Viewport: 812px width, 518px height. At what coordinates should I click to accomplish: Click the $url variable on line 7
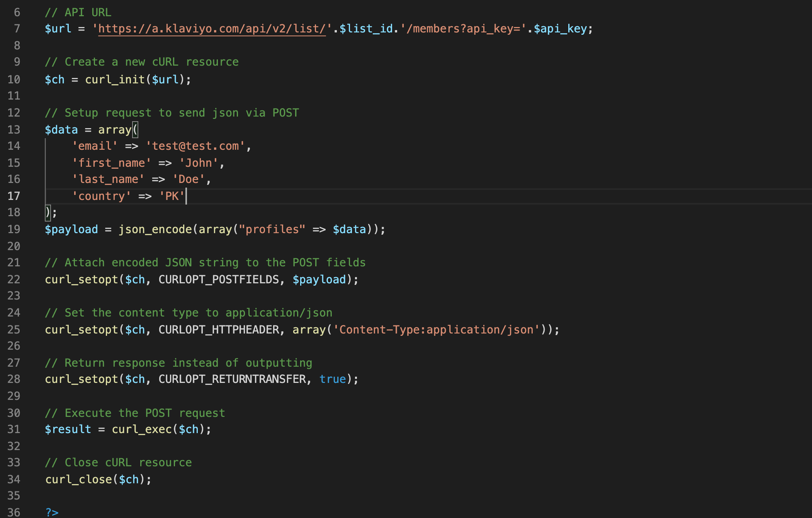point(58,29)
